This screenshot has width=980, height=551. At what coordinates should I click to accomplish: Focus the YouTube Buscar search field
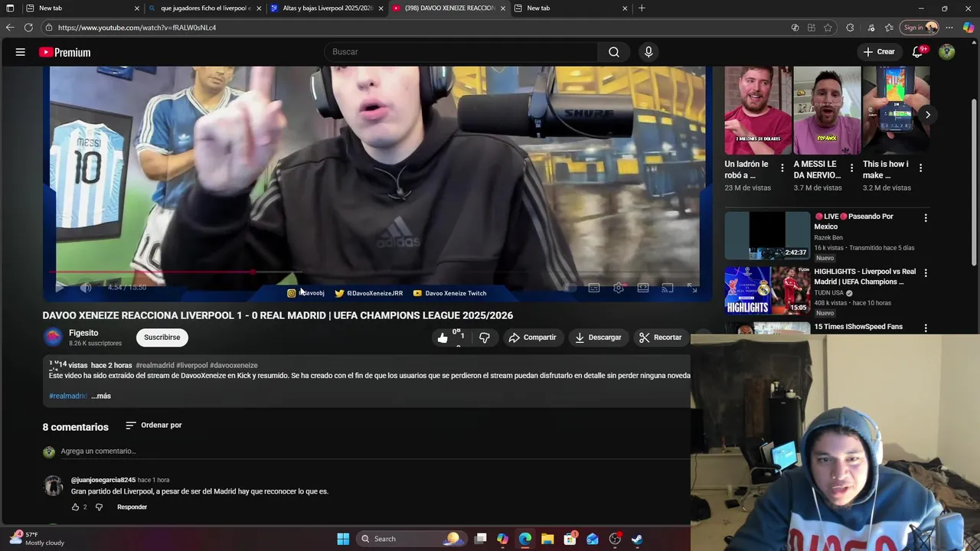pos(461,52)
